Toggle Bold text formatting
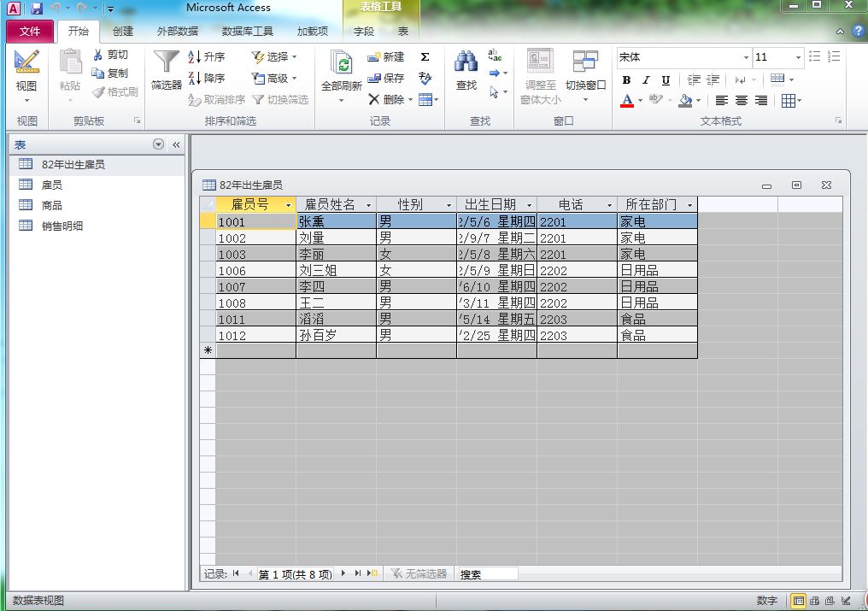Image resolution: width=868 pixels, height=611 pixels. tap(626, 80)
